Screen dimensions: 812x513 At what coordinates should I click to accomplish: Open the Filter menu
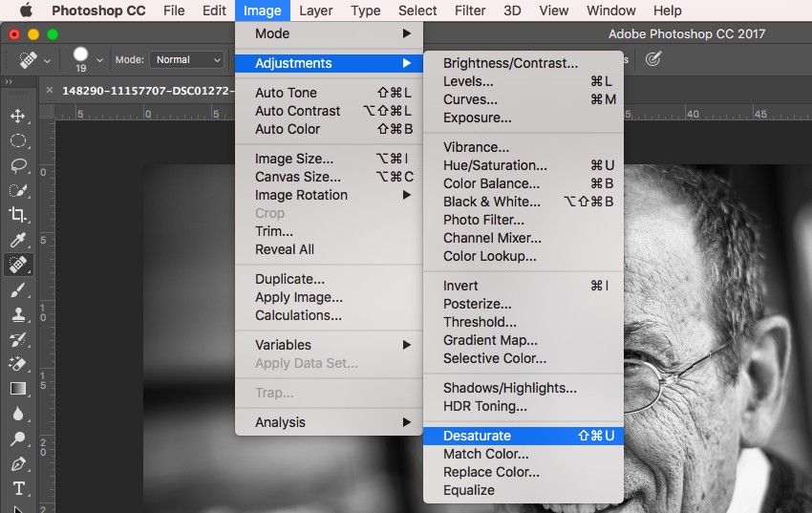pyautogui.click(x=470, y=11)
